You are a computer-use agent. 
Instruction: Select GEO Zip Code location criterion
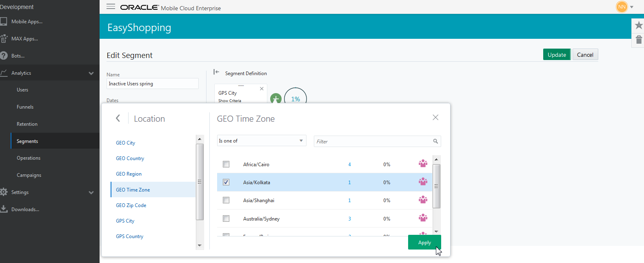[131, 205]
